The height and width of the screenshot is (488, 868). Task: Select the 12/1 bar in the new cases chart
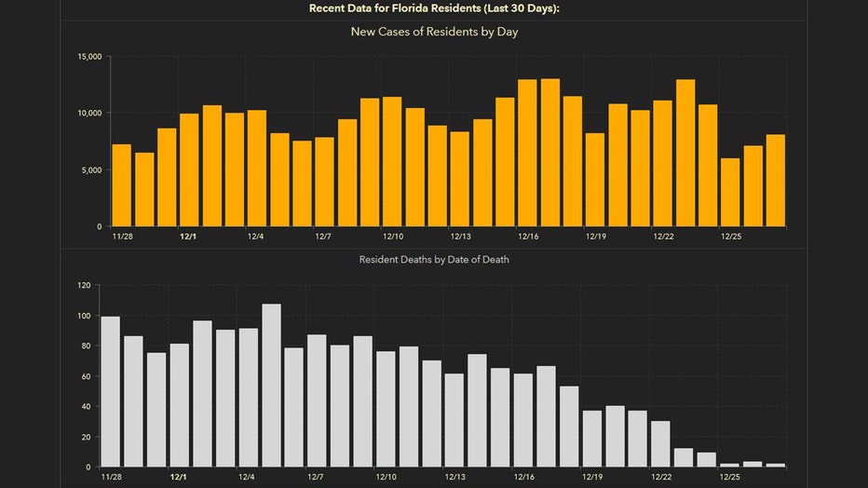point(189,170)
